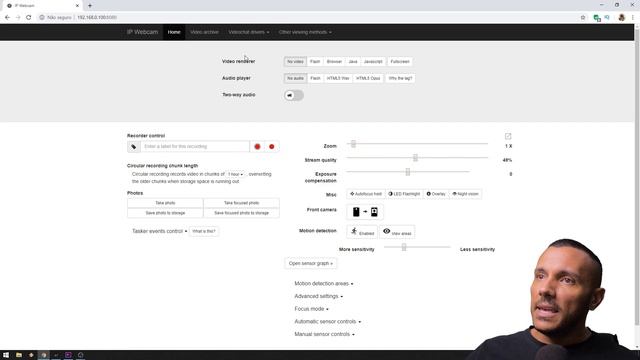Image resolution: width=640 pixels, height=360 pixels.
Task: Choose HTML5 Opus audio player
Action: [x=368, y=78]
